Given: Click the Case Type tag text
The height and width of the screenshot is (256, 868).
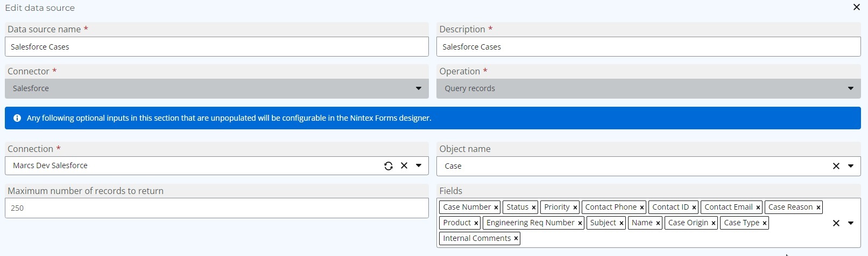Looking at the screenshot, I should [x=742, y=223].
